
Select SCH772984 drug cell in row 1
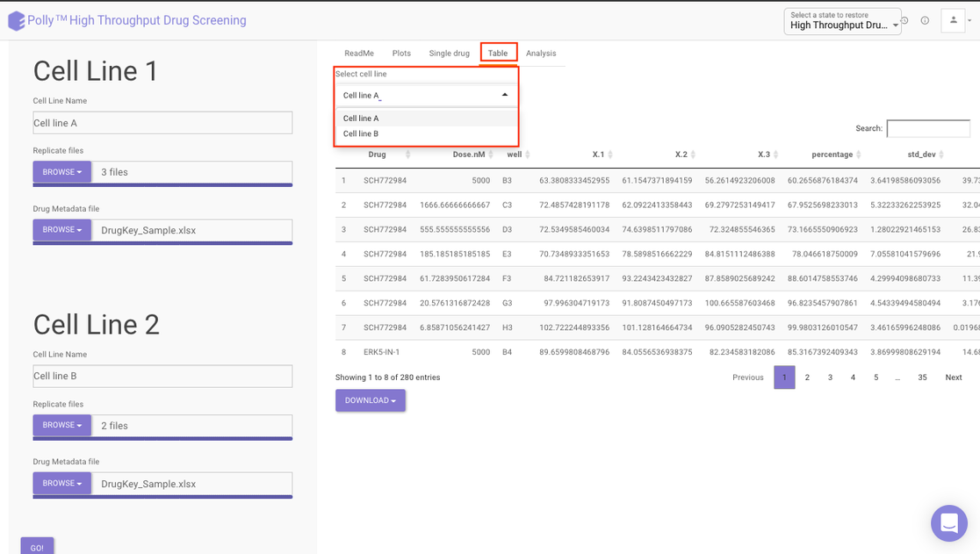[x=385, y=181]
